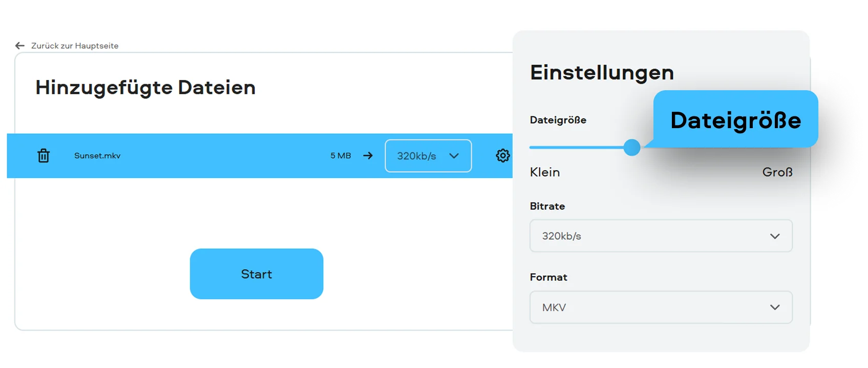This screenshot has height=368, width=868.
Task: Click the 5 MB file size text
Action: tap(341, 156)
